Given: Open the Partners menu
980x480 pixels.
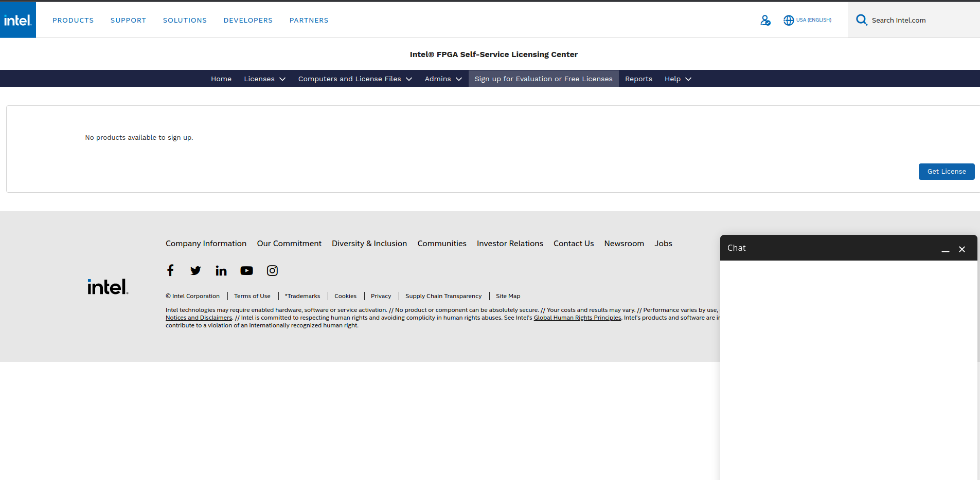Looking at the screenshot, I should click(x=309, y=20).
